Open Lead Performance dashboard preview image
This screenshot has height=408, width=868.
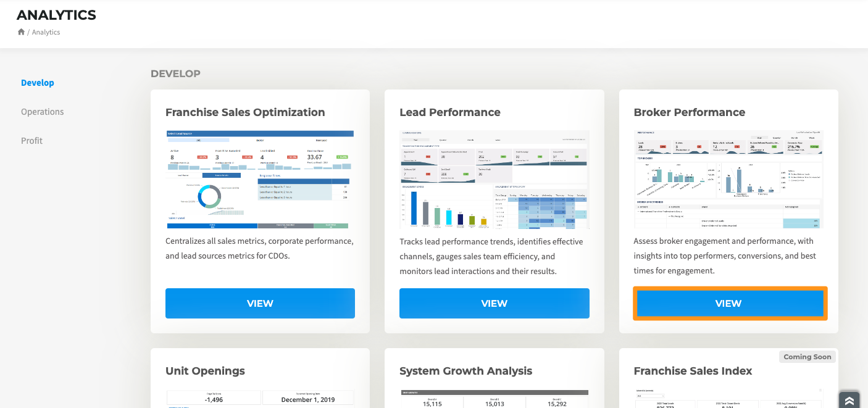click(x=495, y=180)
